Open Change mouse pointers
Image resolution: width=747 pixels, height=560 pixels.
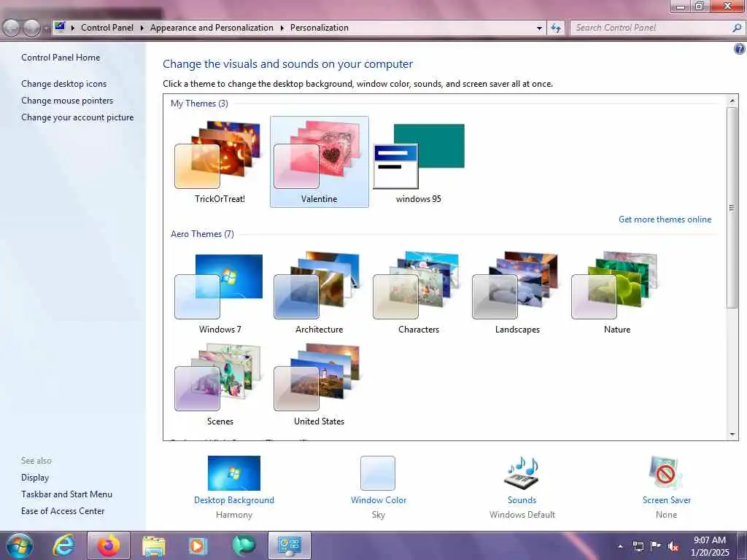coord(67,101)
